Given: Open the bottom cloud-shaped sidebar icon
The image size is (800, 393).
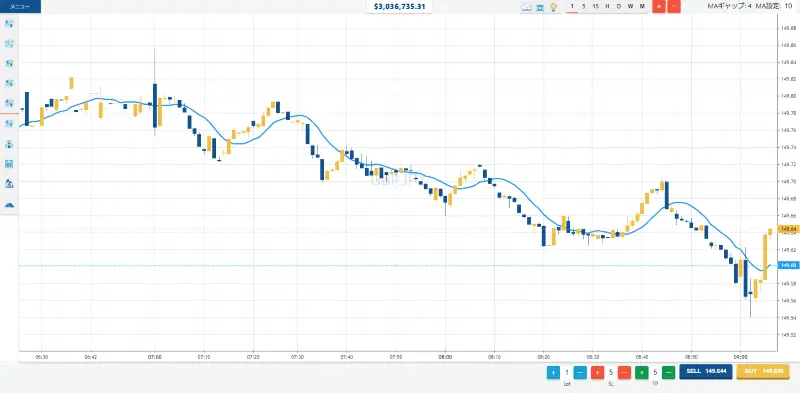Looking at the screenshot, I should [9, 205].
